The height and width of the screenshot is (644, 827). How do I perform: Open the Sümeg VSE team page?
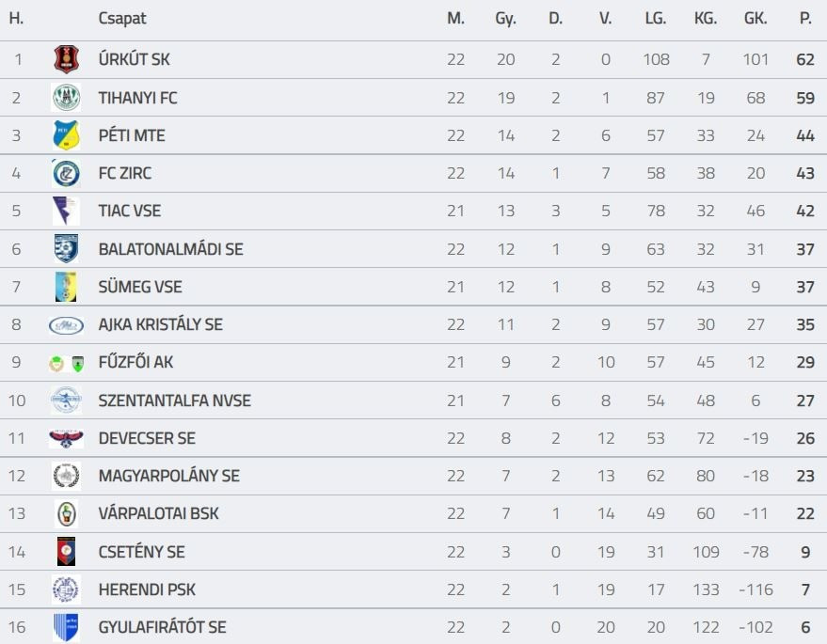coord(140,287)
